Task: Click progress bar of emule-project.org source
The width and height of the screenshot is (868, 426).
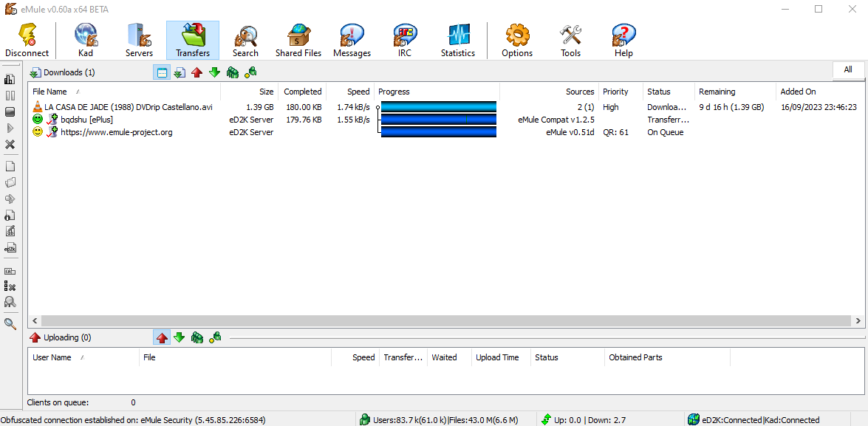Action: 438,131
